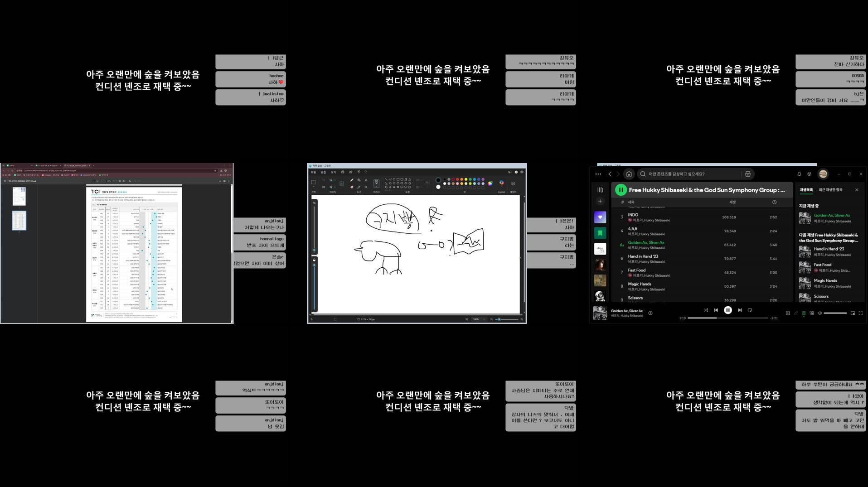Image resolution: width=868 pixels, height=487 pixels.
Task: Select the Magnifier tool in Paint
Action: (x=366, y=187)
